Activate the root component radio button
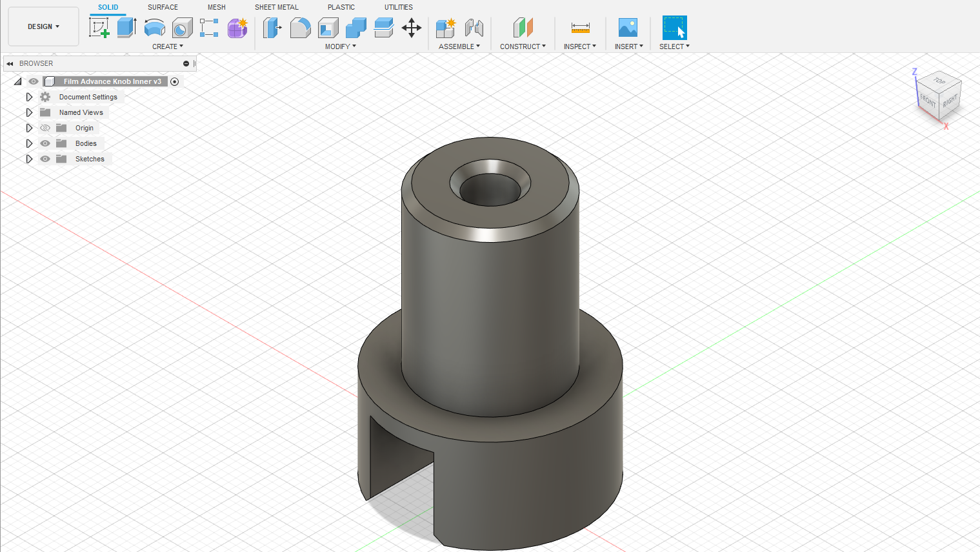The width and height of the screenshot is (980, 552). pos(174,81)
